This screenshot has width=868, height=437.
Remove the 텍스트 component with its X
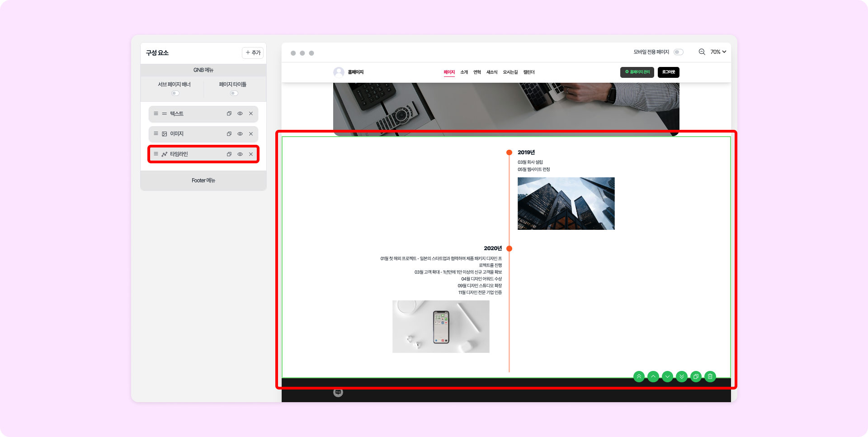pyautogui.click(x=251, y=114)
